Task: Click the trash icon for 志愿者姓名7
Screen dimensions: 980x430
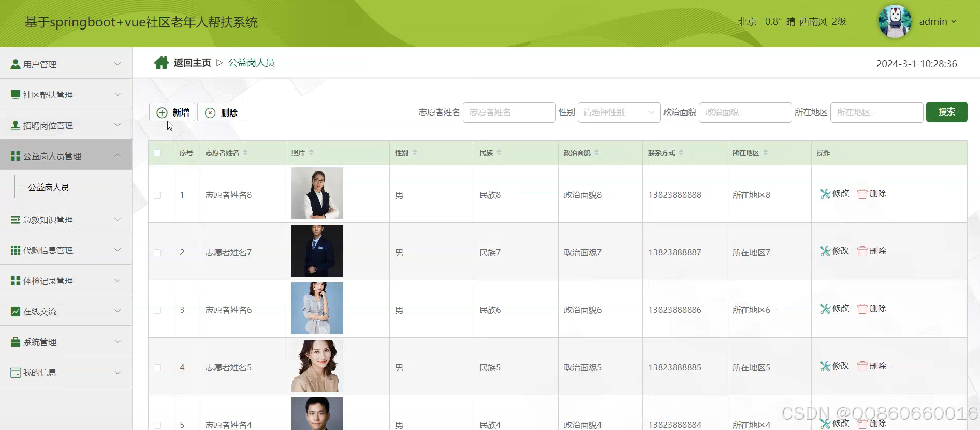Action: coord(862,251)
